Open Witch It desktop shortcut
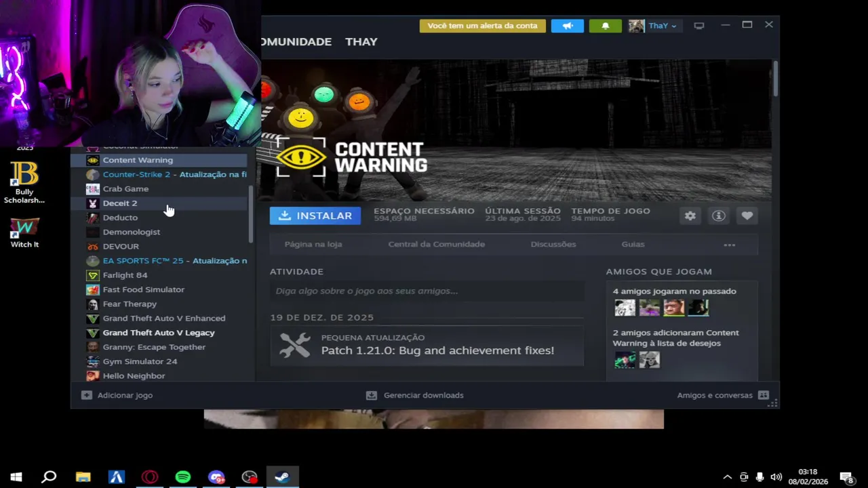This screenshot has height=488, width=868. [24, 232]
